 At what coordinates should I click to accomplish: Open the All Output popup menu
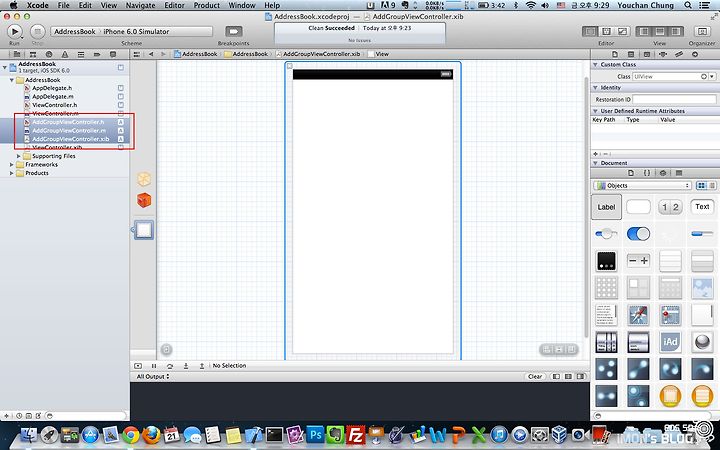pos(152,377)
